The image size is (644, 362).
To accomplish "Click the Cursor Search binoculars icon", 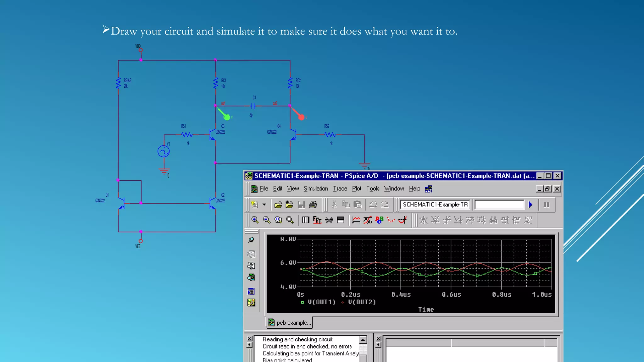I will [x=493, y=220].
